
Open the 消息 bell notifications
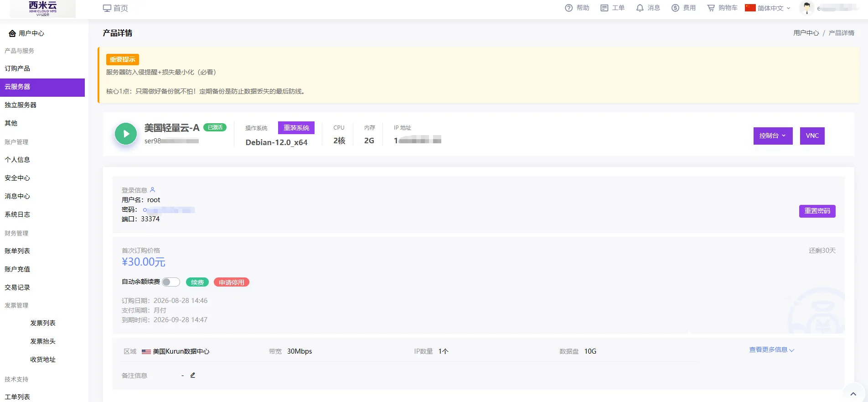(x=648, y=8)
